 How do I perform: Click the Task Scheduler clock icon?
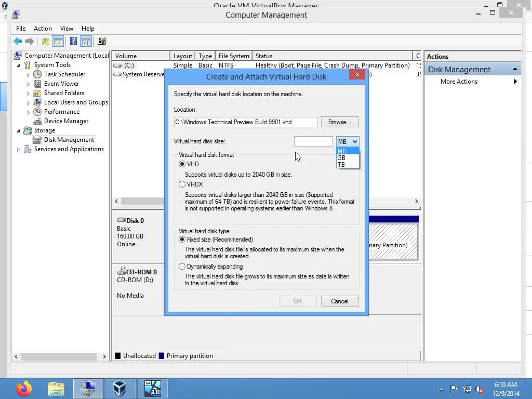pyautogui.click(x=37, y=74)
